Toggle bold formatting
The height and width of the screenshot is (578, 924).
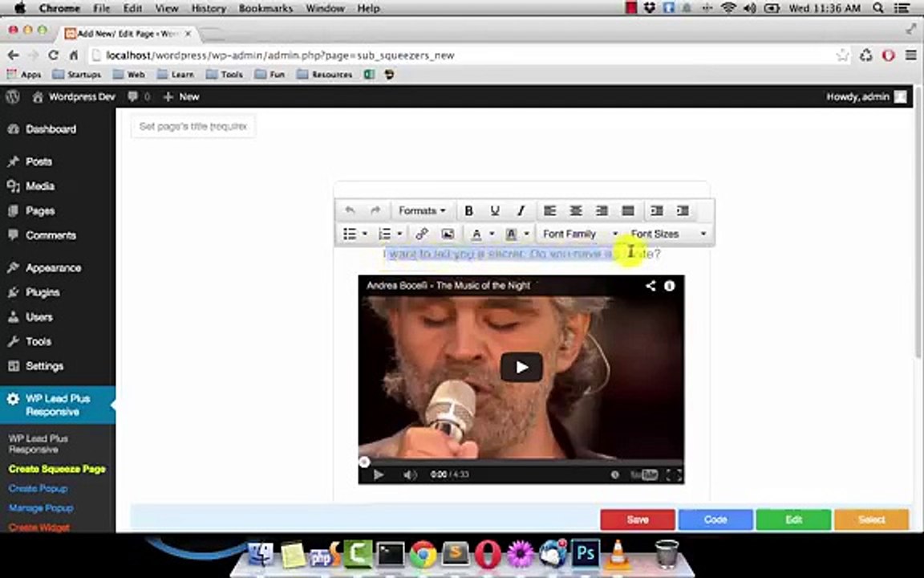click(469, 210)
